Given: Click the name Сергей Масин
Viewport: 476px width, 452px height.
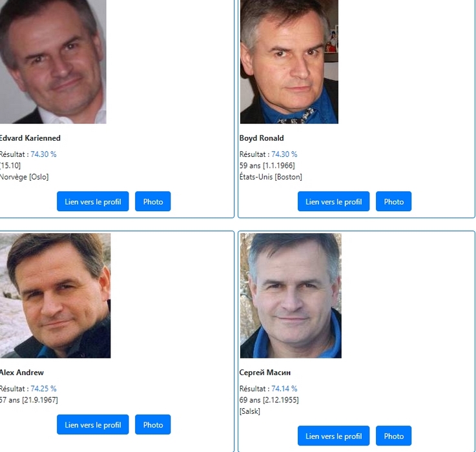Looking at the screenshot, I should (265, 373).
